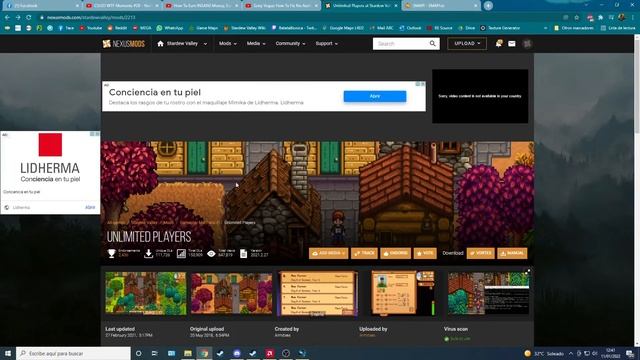The width and height of the screenshot is (640, 360).
Task: Open the Community menu
Action: [290, 43]
